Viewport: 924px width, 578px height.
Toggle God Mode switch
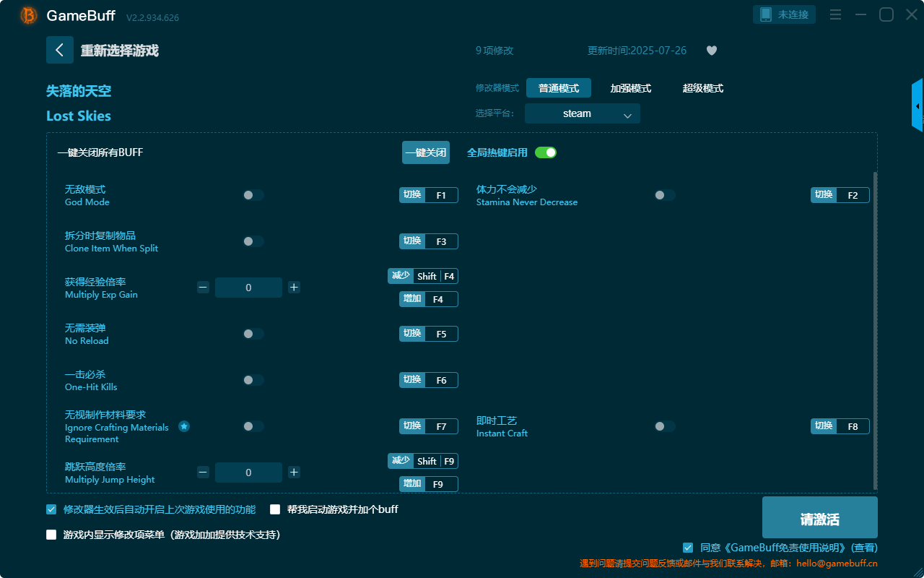click(x=253, y=195)
